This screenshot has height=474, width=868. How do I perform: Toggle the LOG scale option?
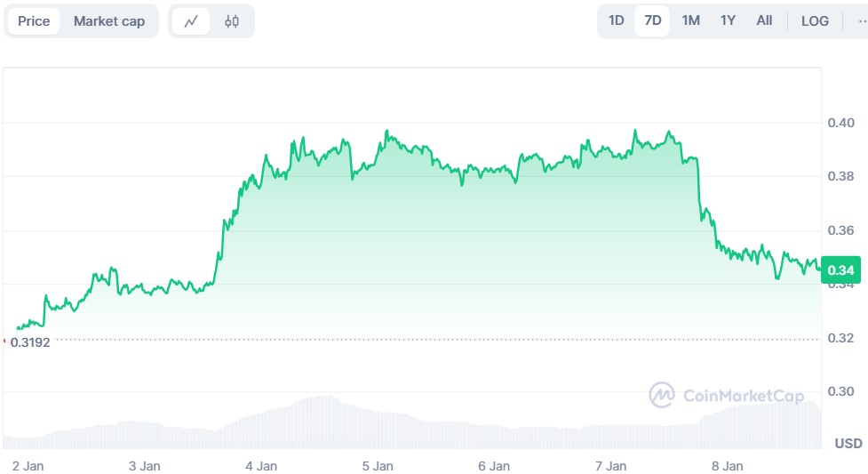[815, 21]
